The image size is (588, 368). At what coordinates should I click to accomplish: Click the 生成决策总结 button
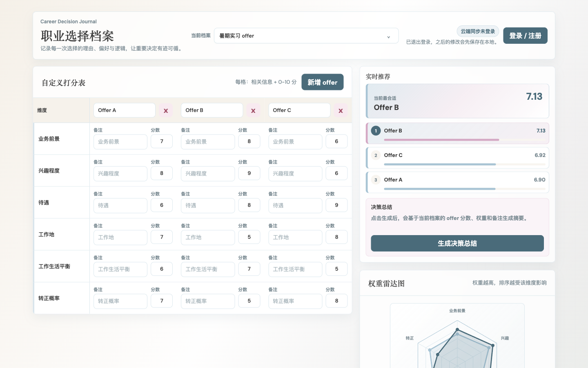[457, 243]
